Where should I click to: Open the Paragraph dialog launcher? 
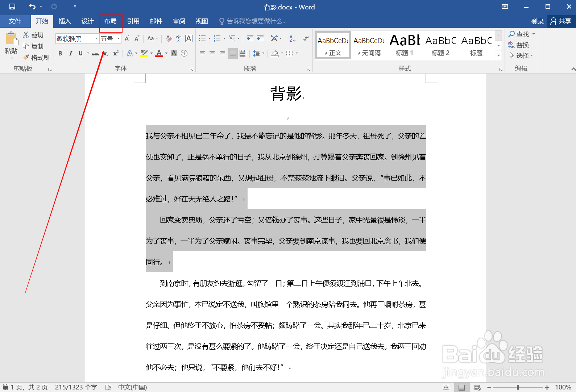point(308,69)
